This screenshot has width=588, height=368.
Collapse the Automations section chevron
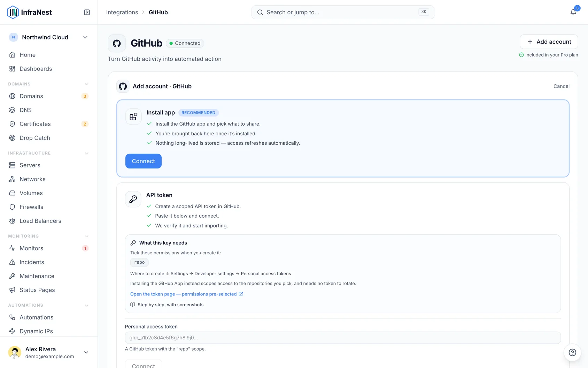click(86, 305)
